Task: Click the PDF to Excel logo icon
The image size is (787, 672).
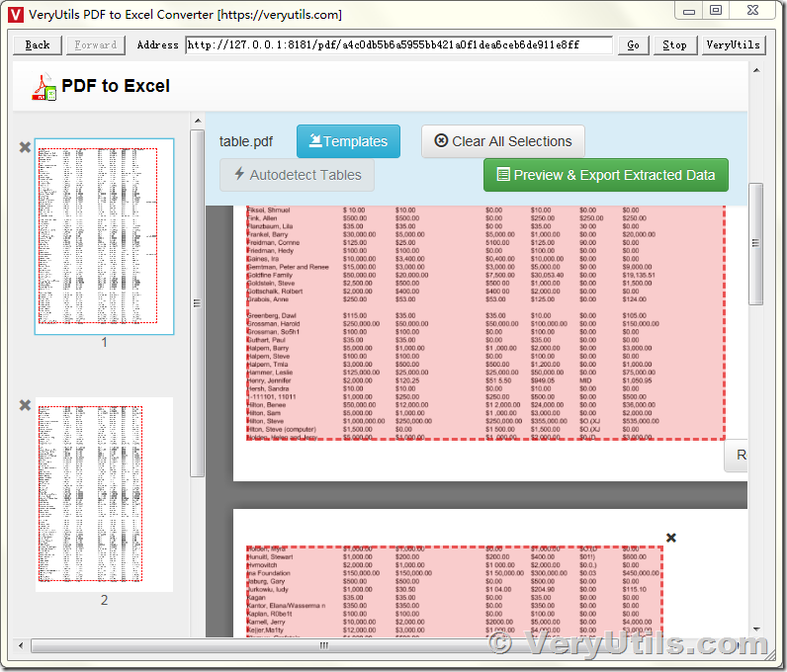Action: click(x=44, y=87)
